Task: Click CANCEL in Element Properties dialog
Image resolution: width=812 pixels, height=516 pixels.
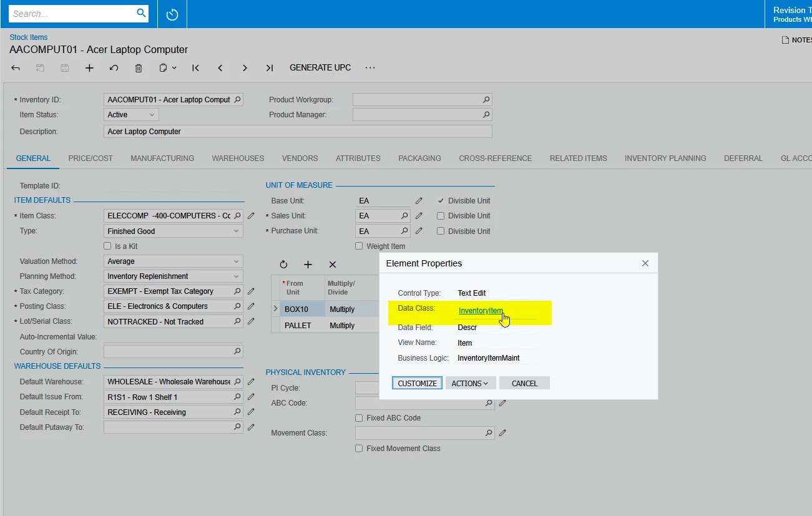Action: tap(524, 383)
